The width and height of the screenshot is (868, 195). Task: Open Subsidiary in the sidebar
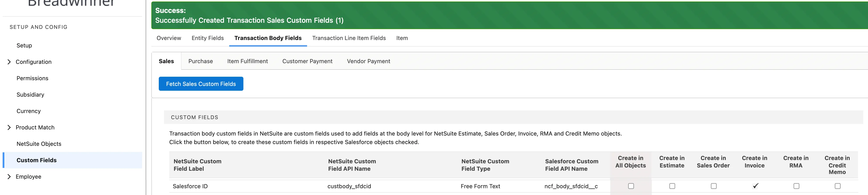click(30, 95)
